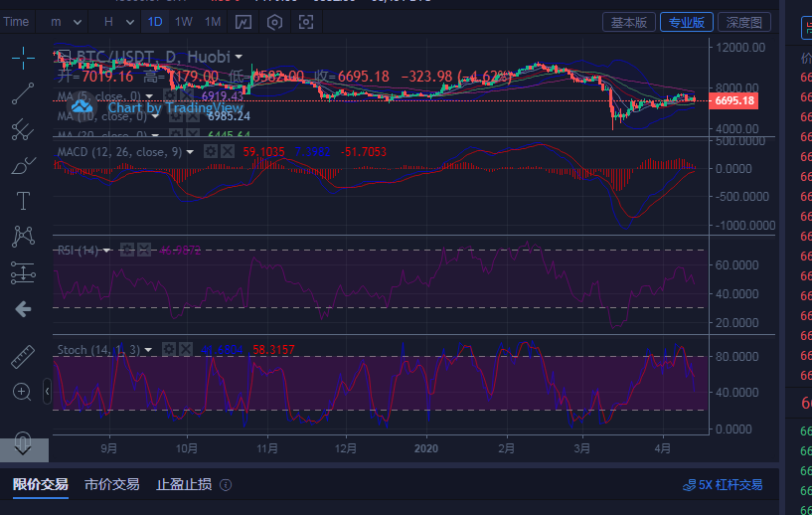Switch to 深度图 depth chart

pyautogui.click(x=744, y=22)
